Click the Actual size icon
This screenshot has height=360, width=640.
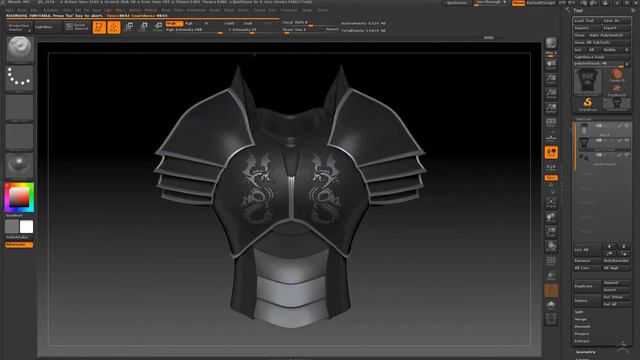[x=551, y=93]
